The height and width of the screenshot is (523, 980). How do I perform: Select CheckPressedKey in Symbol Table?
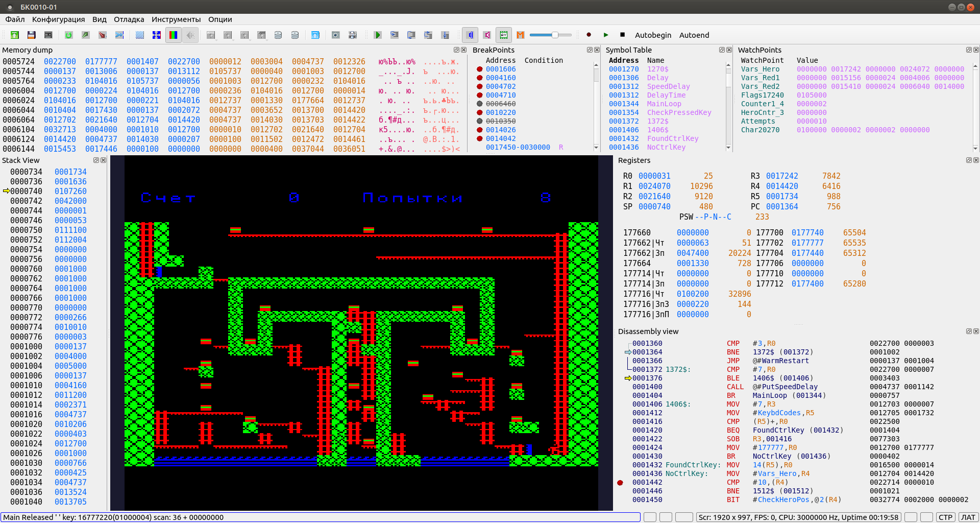pyautogui.click(x=679, y=113)
